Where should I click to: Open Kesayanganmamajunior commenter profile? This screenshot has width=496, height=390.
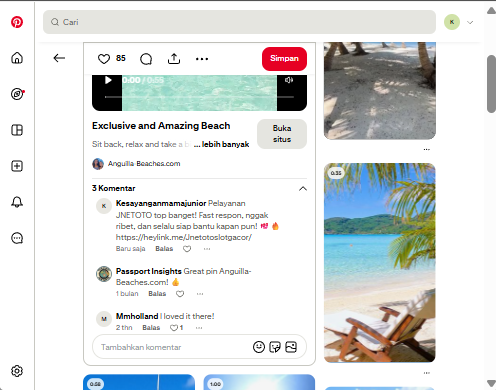tap(161, 203)
